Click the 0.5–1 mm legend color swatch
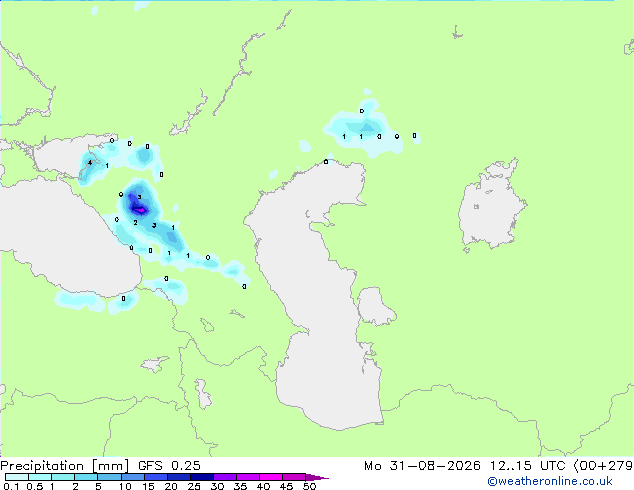 (x=40, y=477)
